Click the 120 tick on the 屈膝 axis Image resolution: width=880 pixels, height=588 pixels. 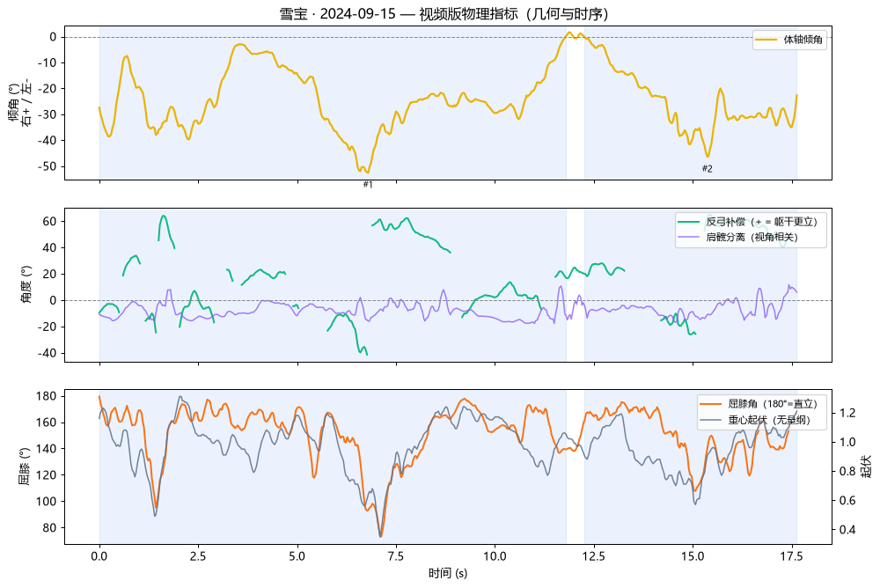click(47, 475)
